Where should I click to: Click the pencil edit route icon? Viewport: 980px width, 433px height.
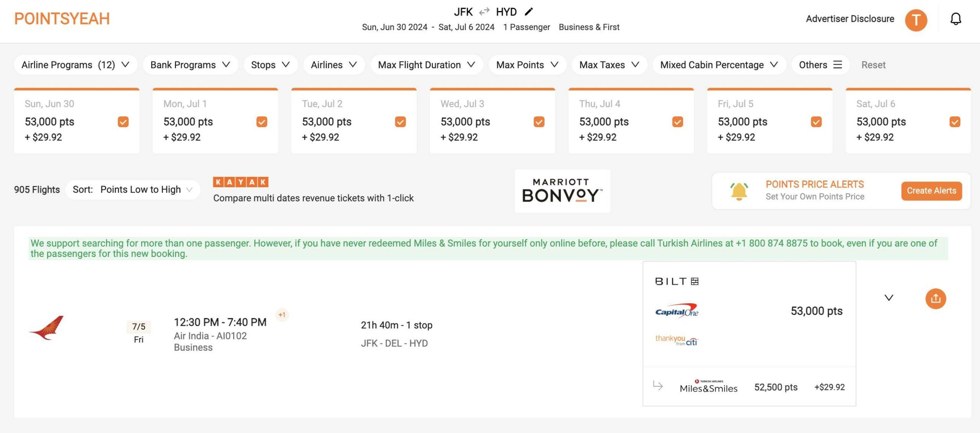pyautogui.click(x=529, y=12)
